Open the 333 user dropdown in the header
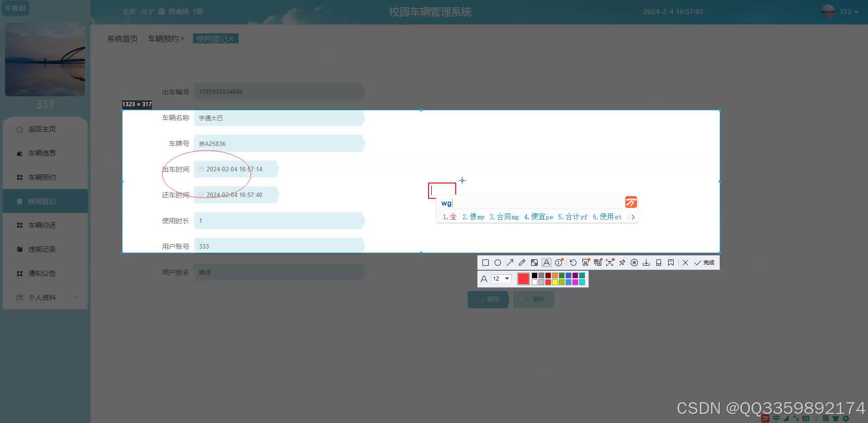The height and width of the screenshot is (423, 868). (x=840, y=12)
